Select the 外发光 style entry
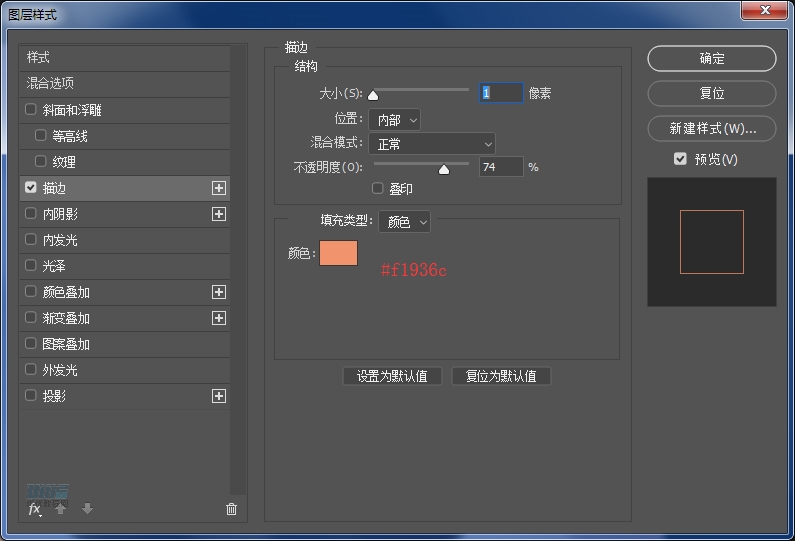The height and width of the screenshot is (541, 795). click(x=60, y=370)
